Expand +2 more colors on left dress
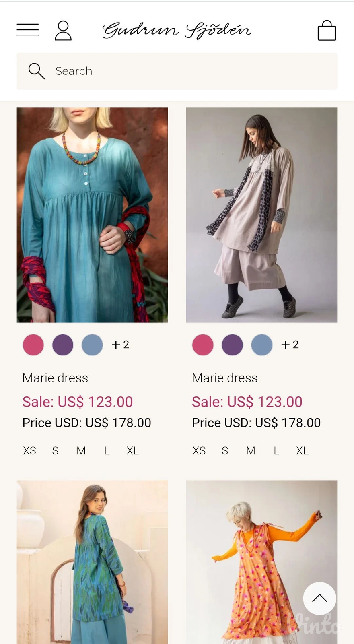354x644 pixels. tap(120, 345)
